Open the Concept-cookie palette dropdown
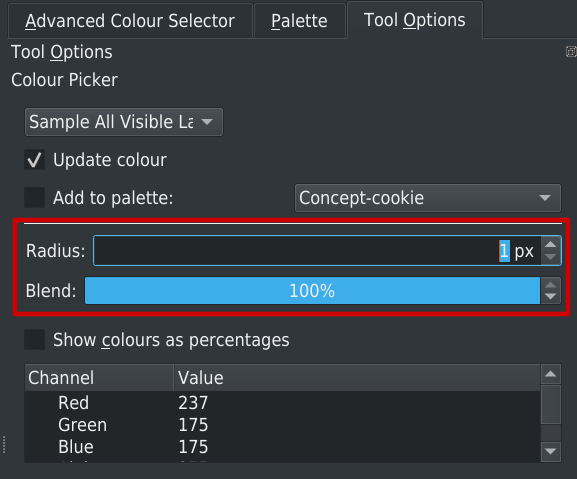Screen dimensions: 577x479 pyautogui.click(x=428, y=198)
